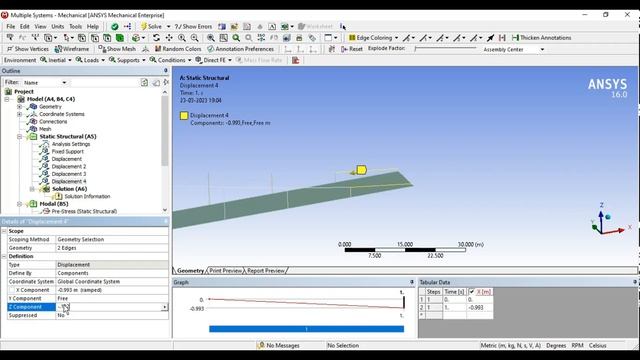Screen dimensions: 640x360
Task: Click the green Generate Mesh checkmark icon
Action: tap(115, 27)
